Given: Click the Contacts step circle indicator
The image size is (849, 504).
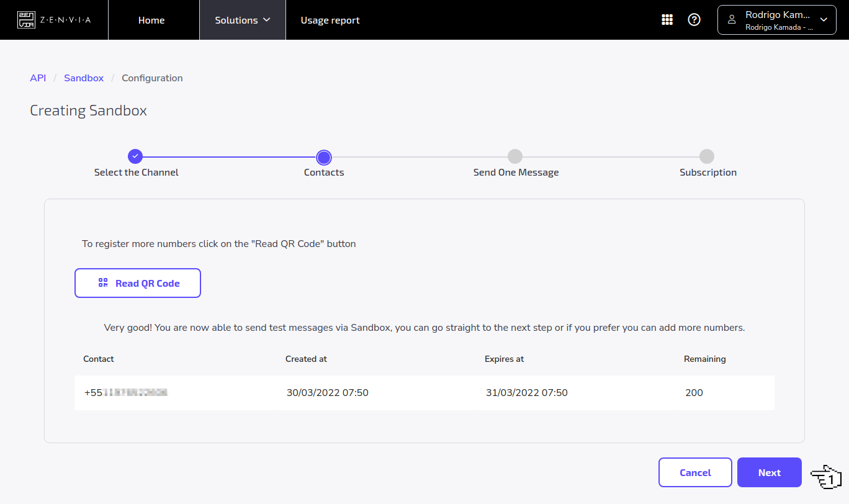Looking at the screenshot, I should click(323, 157).
